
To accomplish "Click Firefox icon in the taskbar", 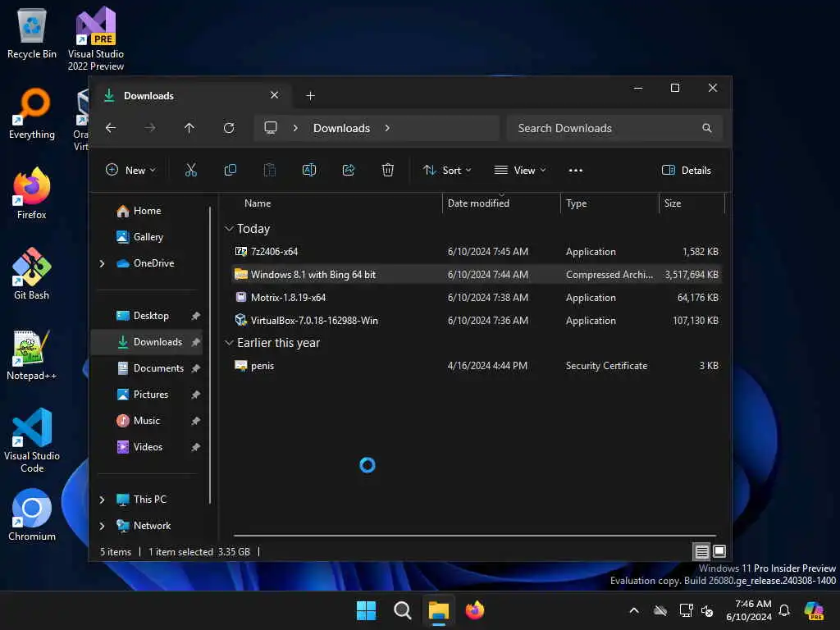I will (475, 610).
